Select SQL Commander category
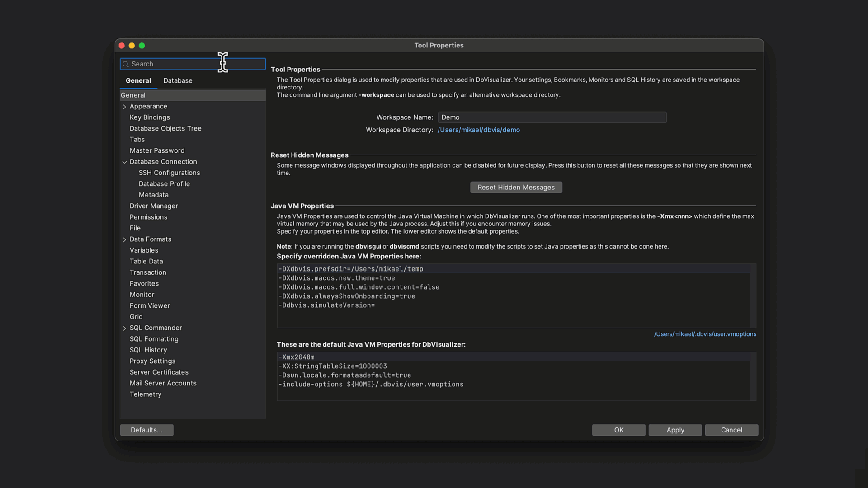The height and width of the screenshot is (488, 868). coord(156,328)
